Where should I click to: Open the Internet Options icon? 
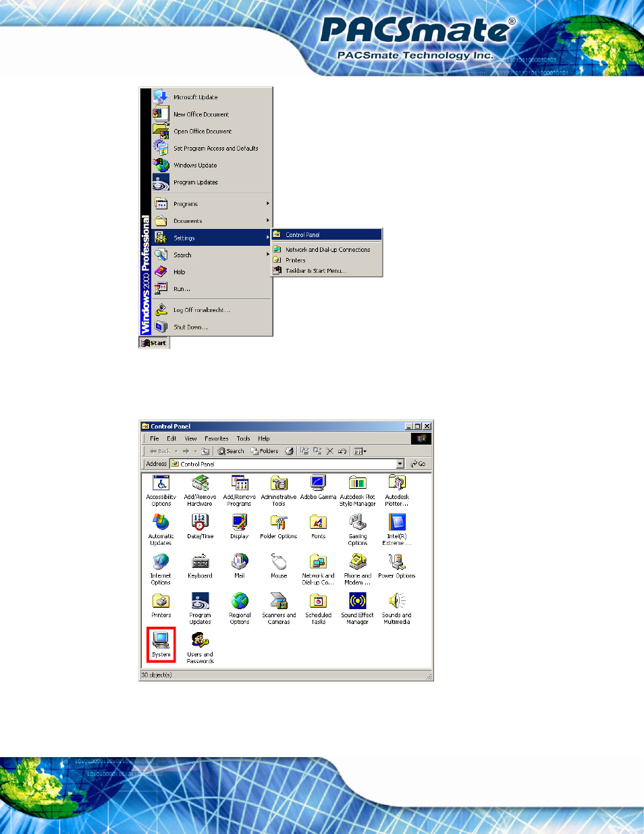161,569
